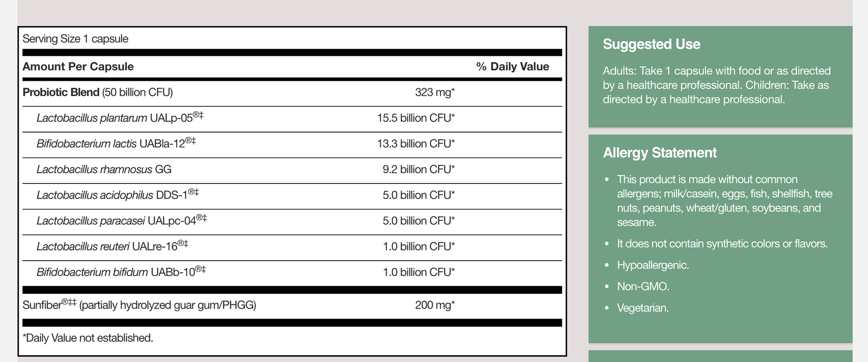Click the Vegetarian bullet item
868x362 pixels.
pyautogui.click(x=643, y=308)
